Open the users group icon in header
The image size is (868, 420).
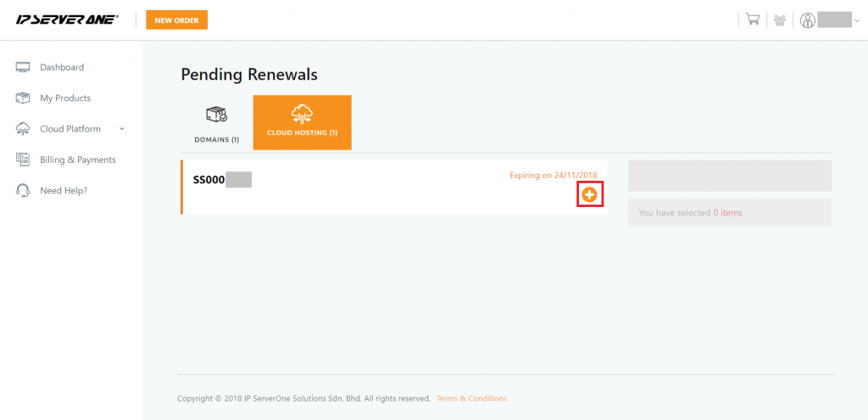click(780, 20)
